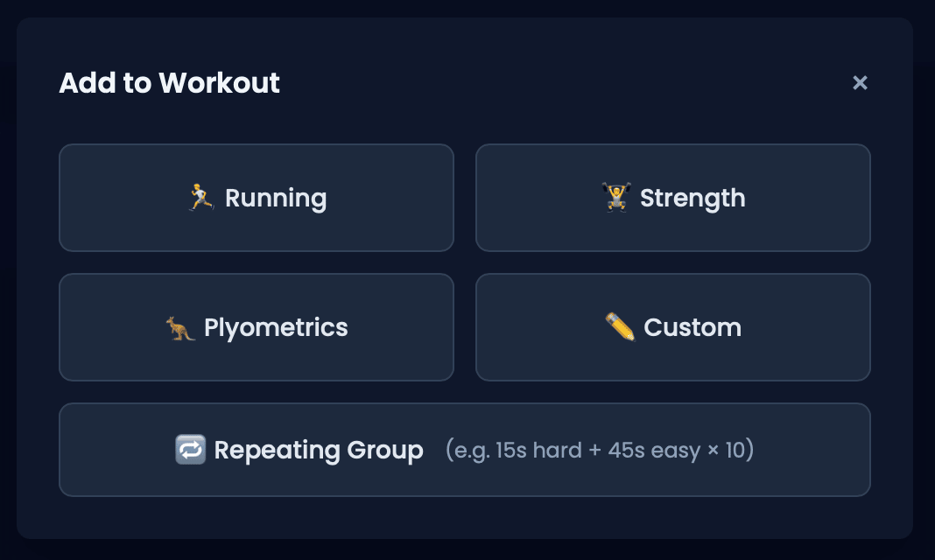This screenshot has height=560, width=935.
Task: Click the pencil emoji icon
Action: tap(620, 326)
